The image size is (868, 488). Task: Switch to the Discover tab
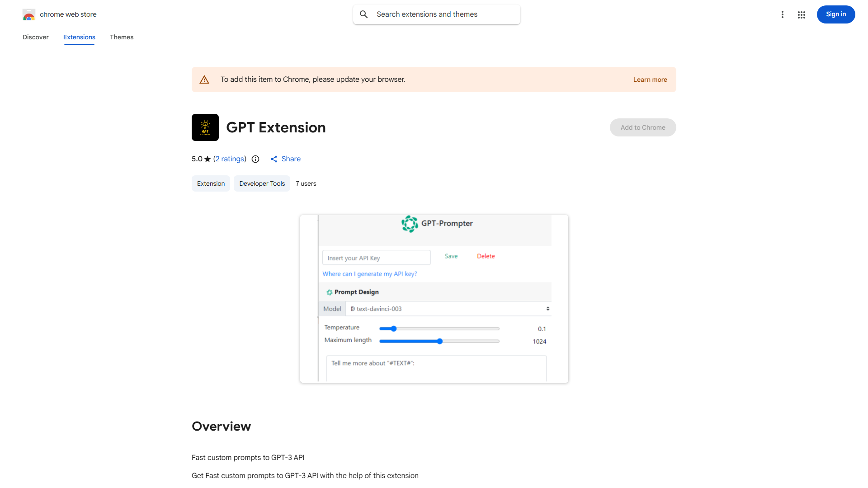pyautogui.click(x=36, y=37)
